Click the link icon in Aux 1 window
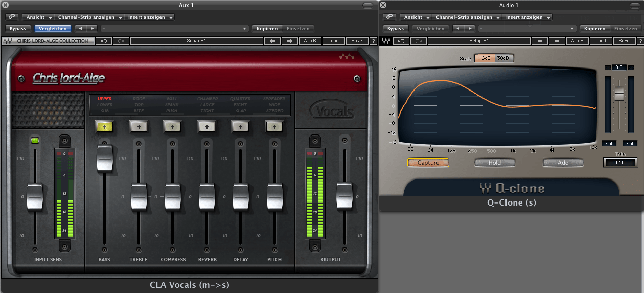The width and height of the screenshot is (644, 293). coord(11,17)
